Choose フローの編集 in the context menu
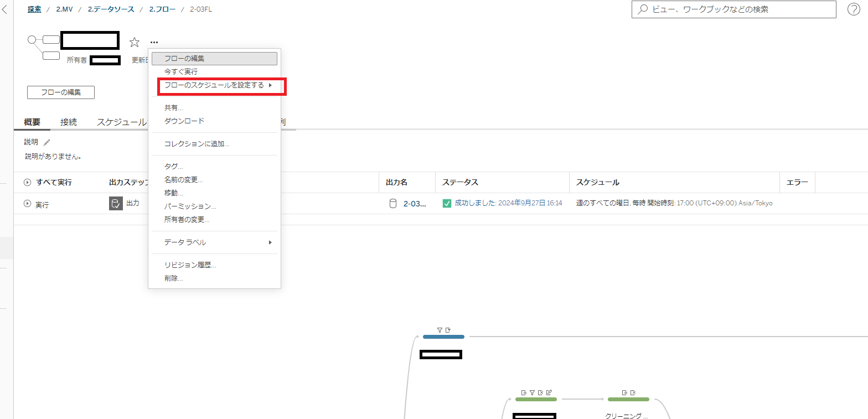 [214, 59]
